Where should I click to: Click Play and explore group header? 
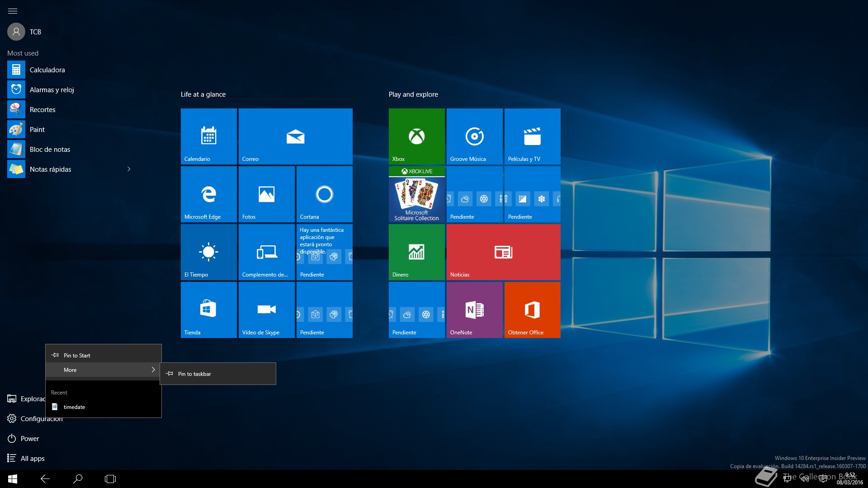pos(413,94)
